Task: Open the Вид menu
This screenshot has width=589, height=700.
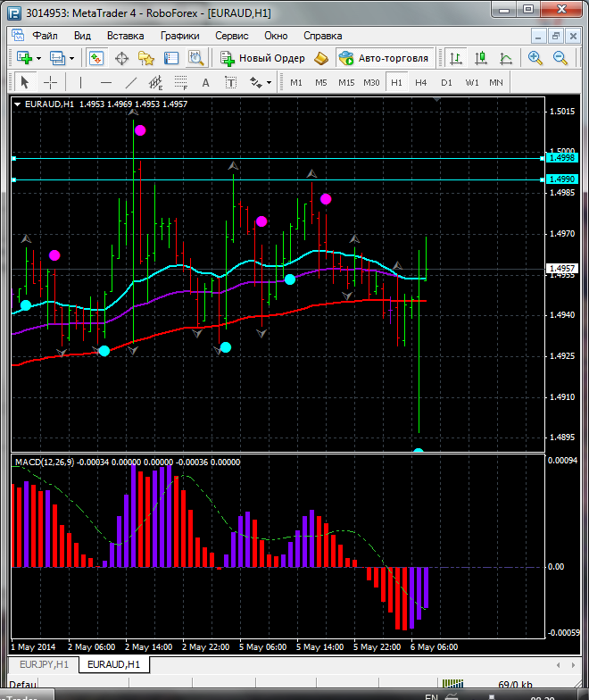Action: click(x=82, y=36)
